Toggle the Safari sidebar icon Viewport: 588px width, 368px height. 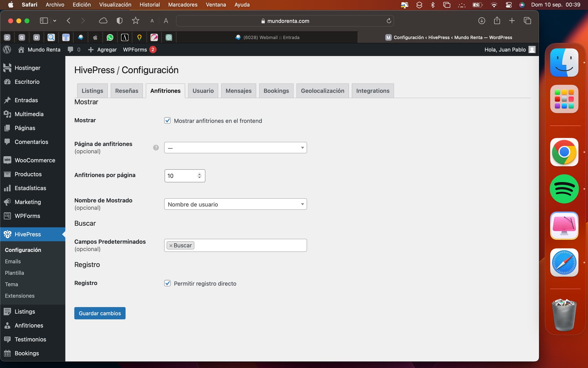tap(44, 21)
